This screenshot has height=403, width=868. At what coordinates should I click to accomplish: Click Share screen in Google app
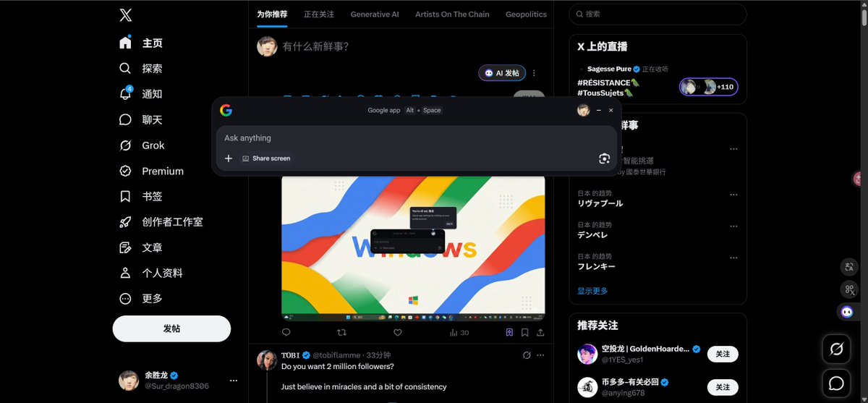pyautogui.click(x=266, y=158)
